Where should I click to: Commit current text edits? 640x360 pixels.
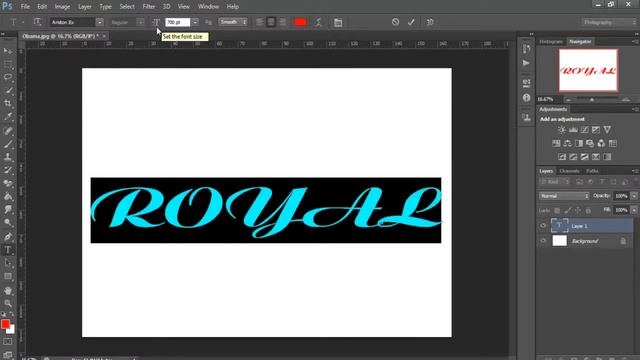411,22
